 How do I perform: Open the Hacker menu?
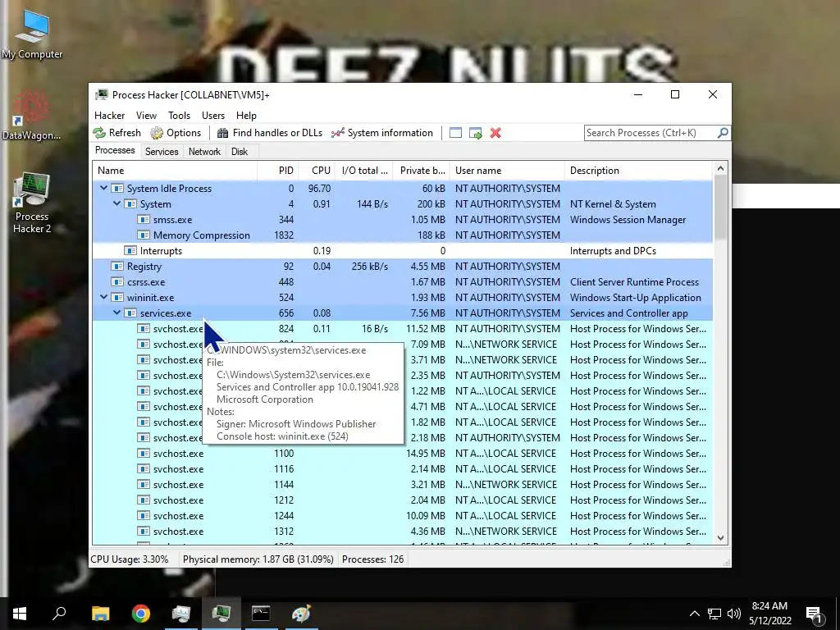click(x=109, y=115)
